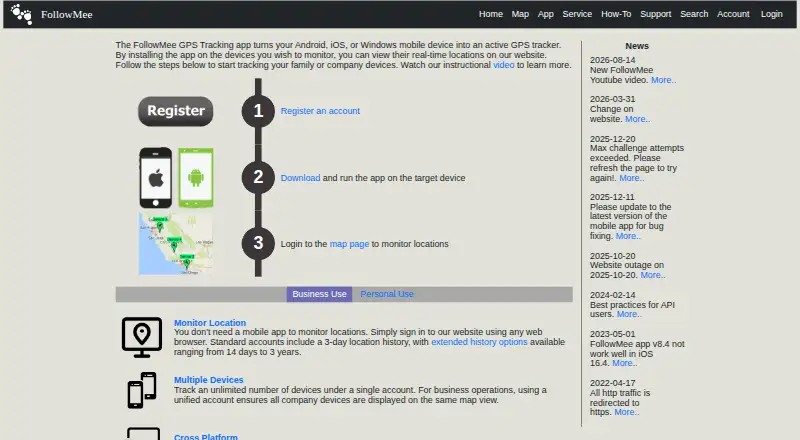The width and height of the screenshot is (800, 440).
Task: Click the FollowMee site title text
Action: (x=67, y=15)
